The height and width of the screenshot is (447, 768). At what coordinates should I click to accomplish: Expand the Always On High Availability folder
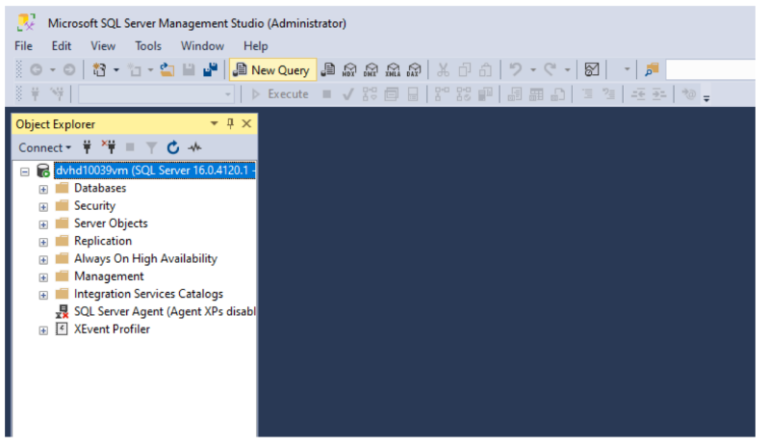[43, 259]
